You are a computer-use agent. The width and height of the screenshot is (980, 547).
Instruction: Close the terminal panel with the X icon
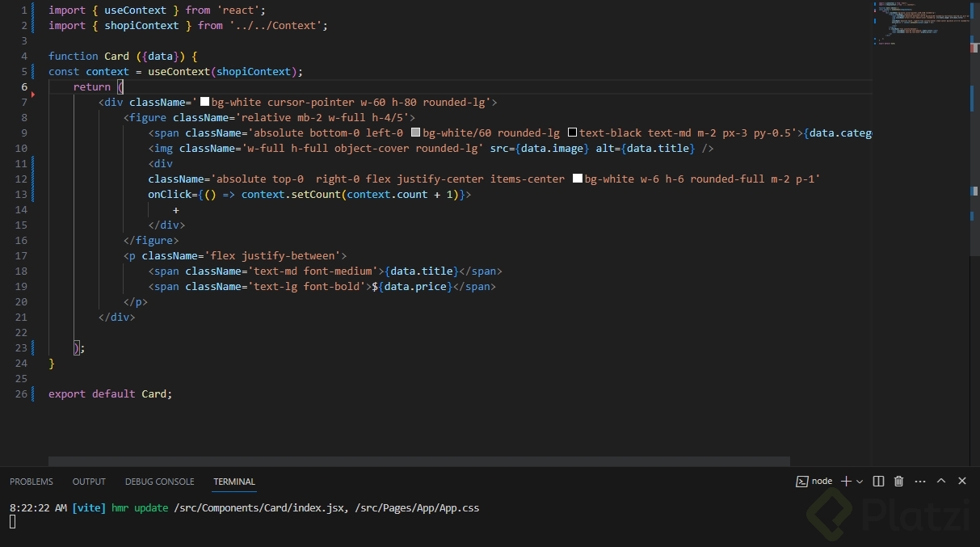pyautogui.click(x=961, y=481)
